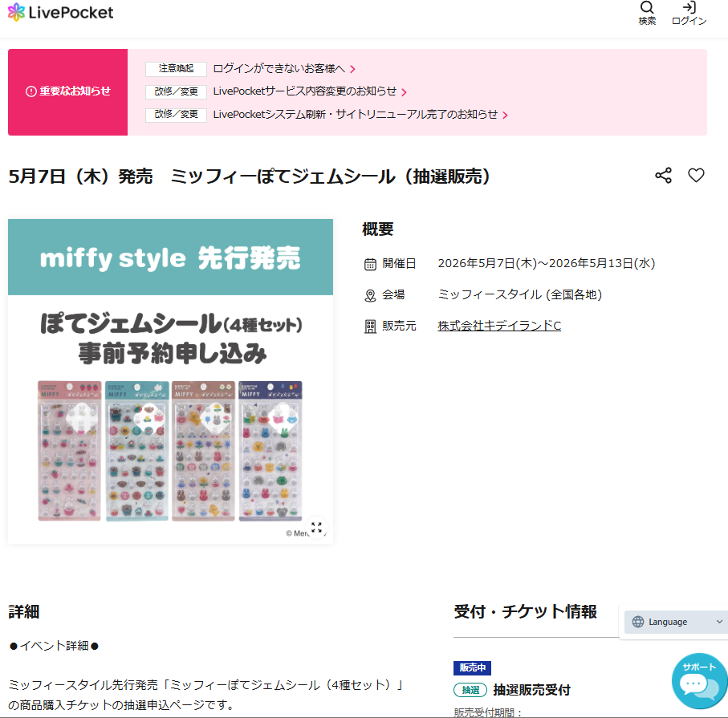Toggle the heart favorite icon
The image size is (728, 718).
click(x=696, y=176)
